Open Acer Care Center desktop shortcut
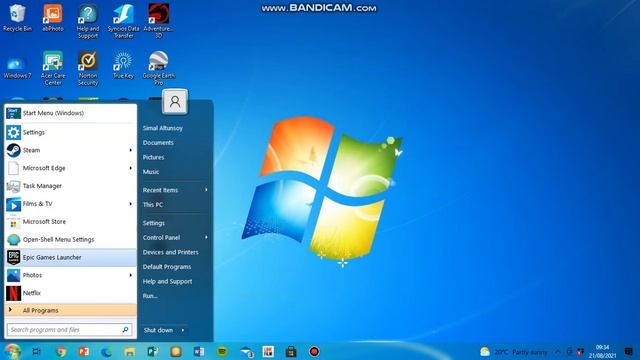 (53, 68)
